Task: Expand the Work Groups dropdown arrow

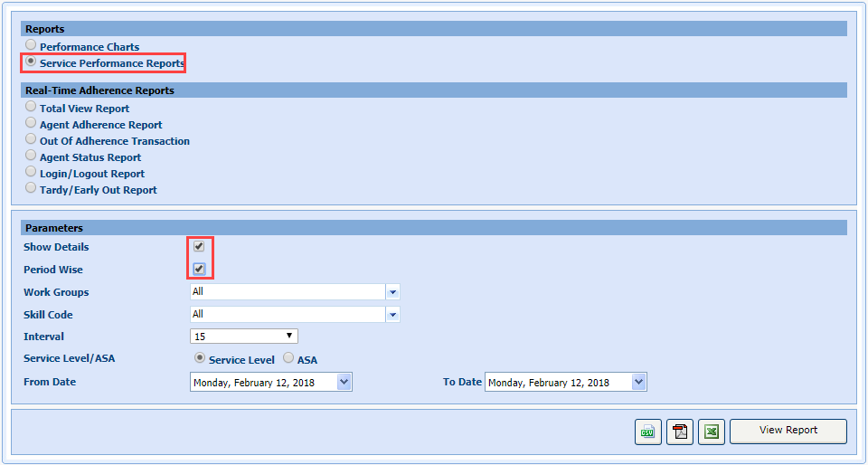Action: (392, 292)
